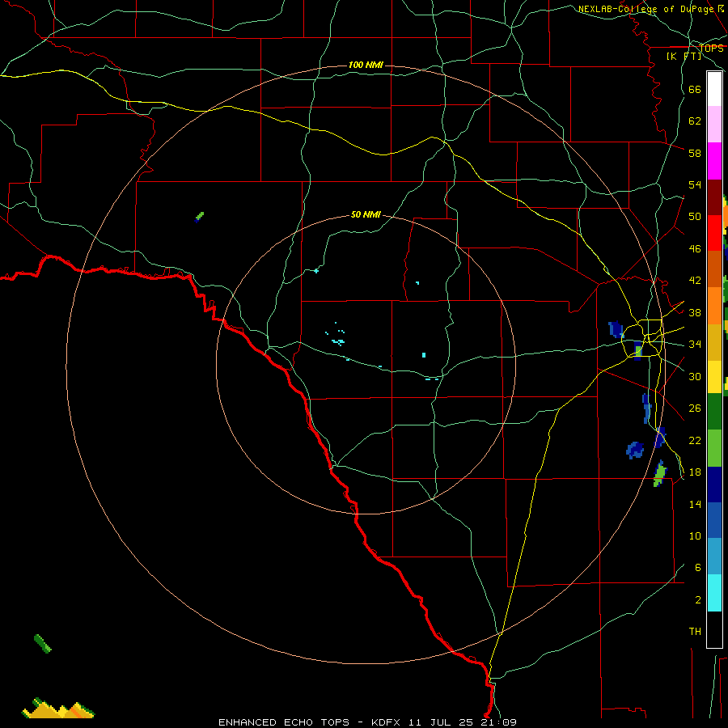
Task: Click the "TOPS" legend heading
Action: click(711, 48)
